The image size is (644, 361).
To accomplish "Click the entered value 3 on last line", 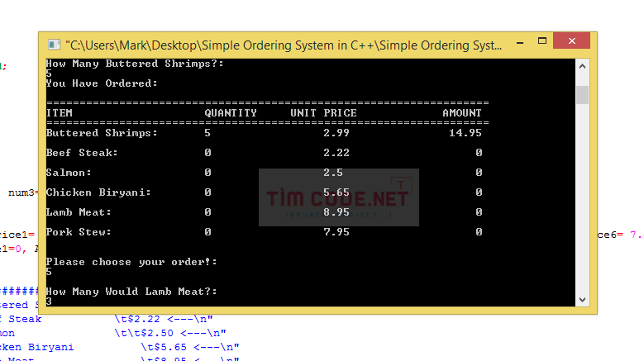I will point(49,302).
